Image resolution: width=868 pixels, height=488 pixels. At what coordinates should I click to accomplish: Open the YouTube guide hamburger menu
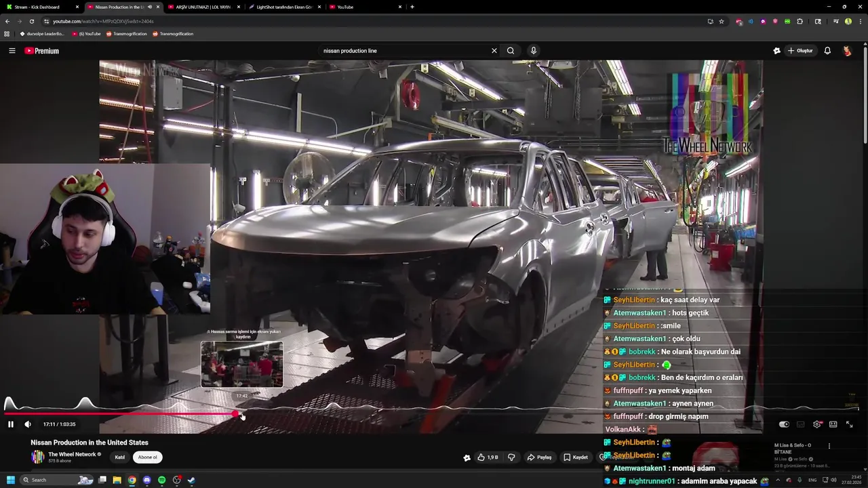pos(12,51)
